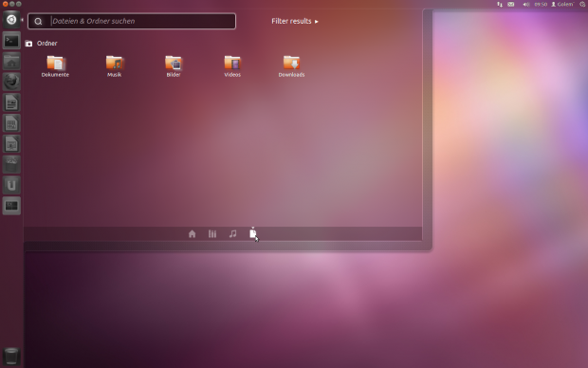Viewport: 588px width, 368px height.
Task: Open Ubuntu Software Center from launcher
Action: click(11, 164)
